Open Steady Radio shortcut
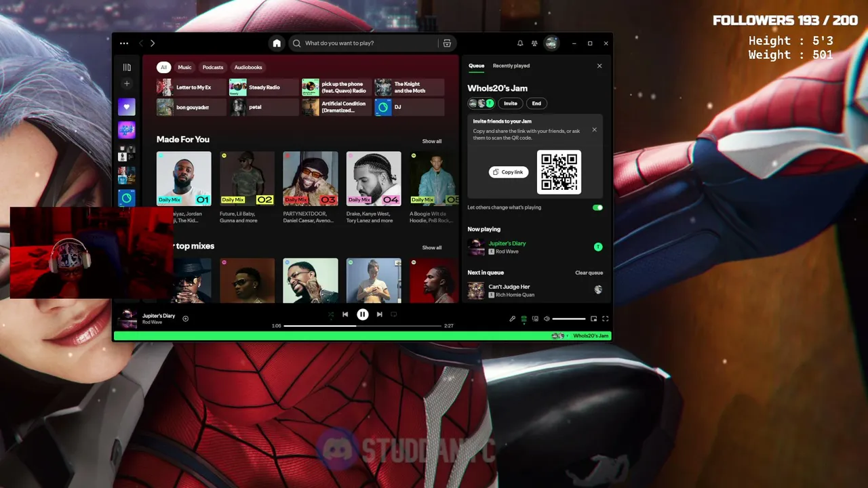The width and height of the screenshot is (868, 488). tap(264, 87)
